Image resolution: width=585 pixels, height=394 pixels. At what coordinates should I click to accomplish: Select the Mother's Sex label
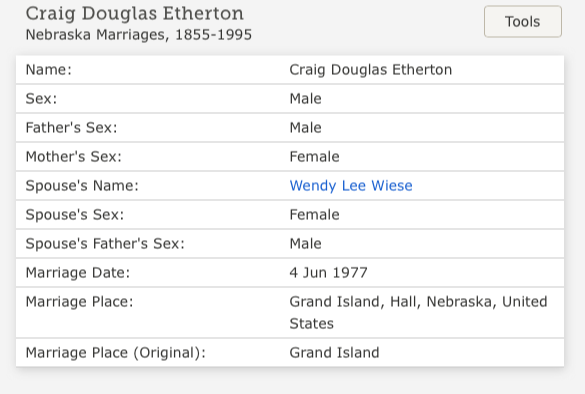73,157
